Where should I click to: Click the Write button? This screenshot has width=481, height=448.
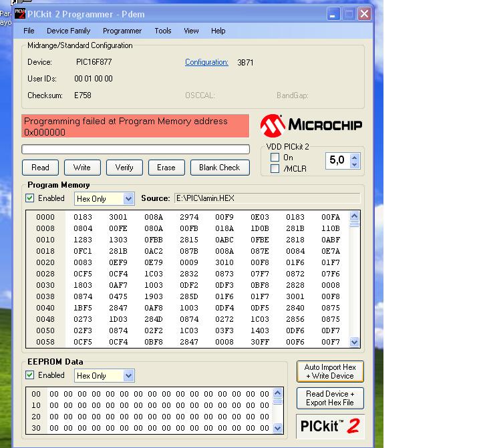pos(82,168)
